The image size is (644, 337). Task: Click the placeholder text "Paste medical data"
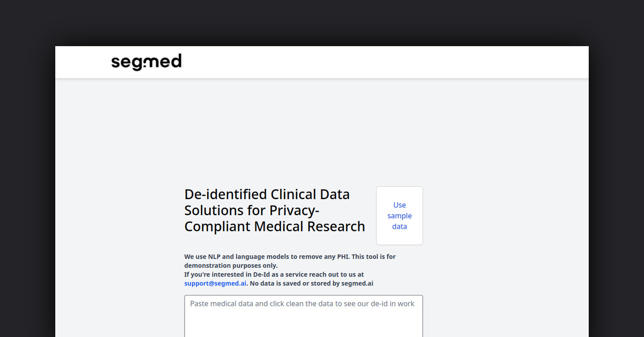tap(222, 304)
